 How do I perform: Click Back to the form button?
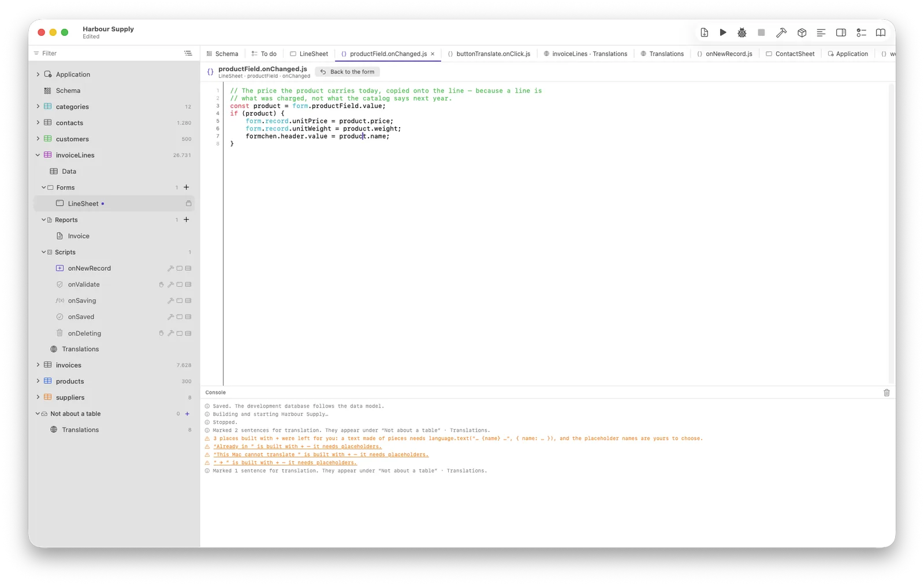coord(347,72)
